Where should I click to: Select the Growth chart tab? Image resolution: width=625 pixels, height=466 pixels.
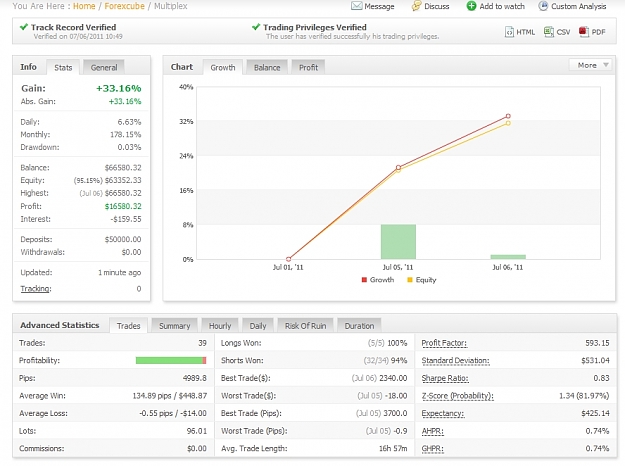tap(223, 67)
